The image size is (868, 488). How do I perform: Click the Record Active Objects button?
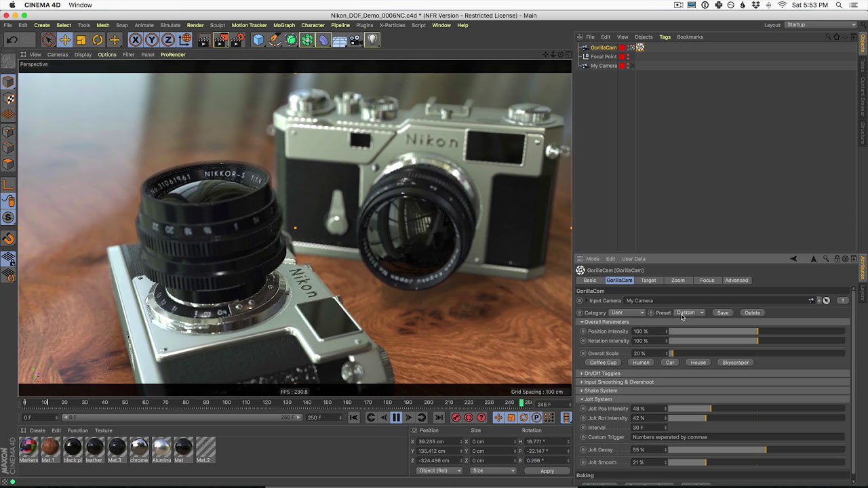456,418
